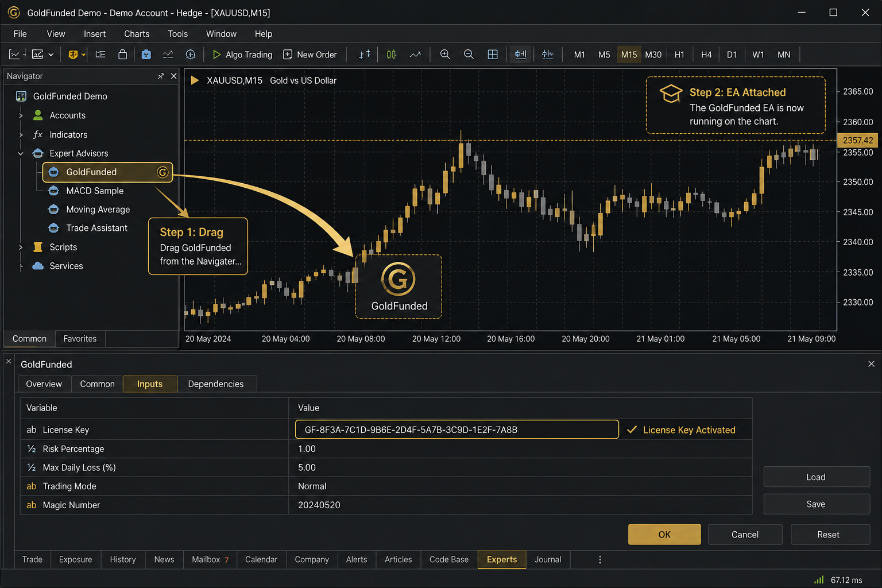The height and width of the screenshot is (588, 882).
Task: Expand the Scripts tree node
Action: (x=21, y=247)
